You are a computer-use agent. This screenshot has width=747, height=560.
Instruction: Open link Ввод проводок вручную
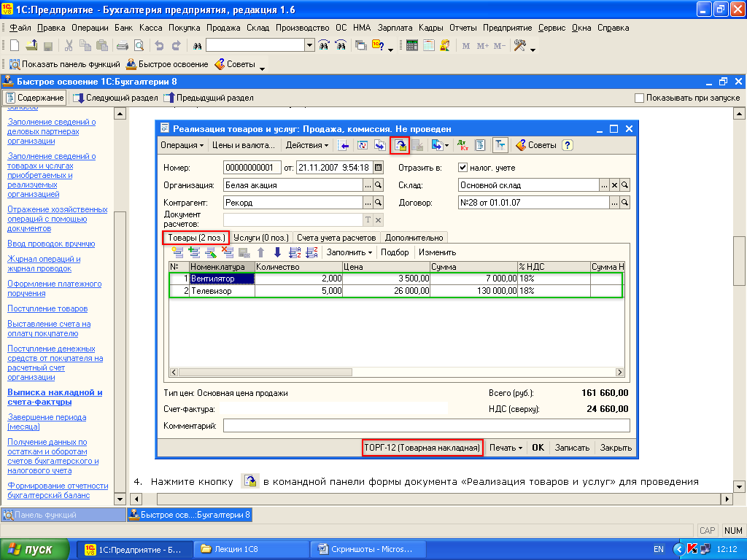51,244
